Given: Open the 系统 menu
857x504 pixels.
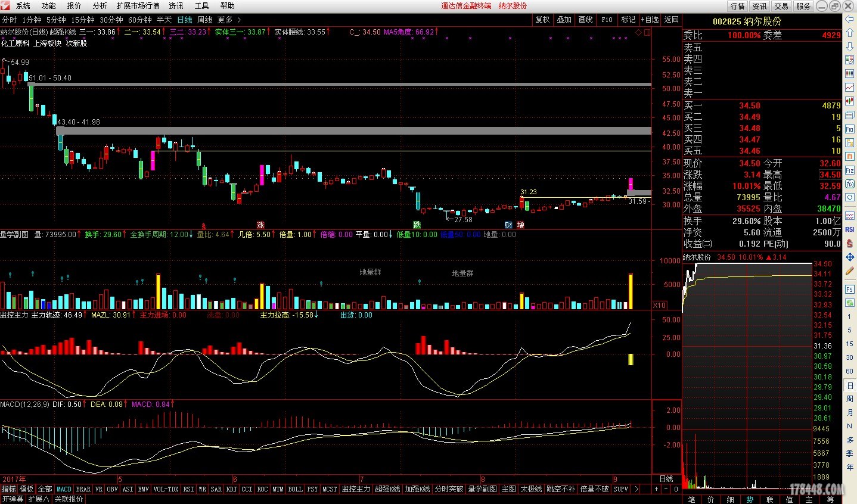Looking at the screenshot, I should [23, 5].
